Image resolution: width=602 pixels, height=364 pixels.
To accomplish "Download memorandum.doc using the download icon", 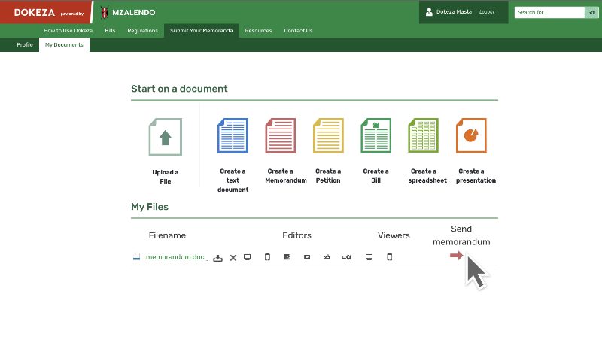I will pos(217,258).
